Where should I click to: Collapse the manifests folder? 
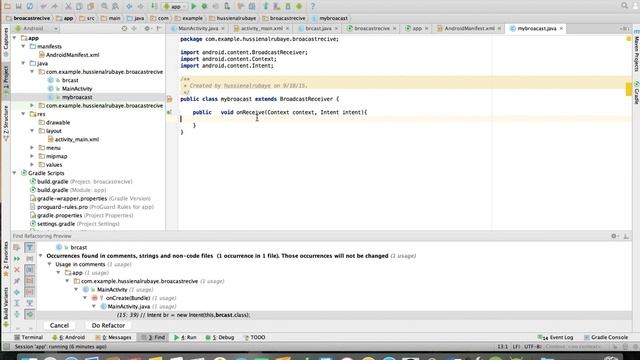point(23,47)
